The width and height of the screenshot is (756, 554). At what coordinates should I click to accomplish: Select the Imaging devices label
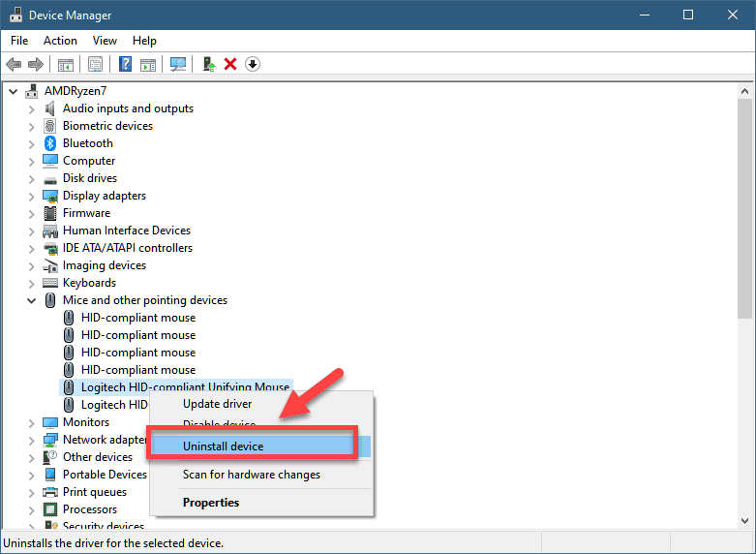[105, 265]
